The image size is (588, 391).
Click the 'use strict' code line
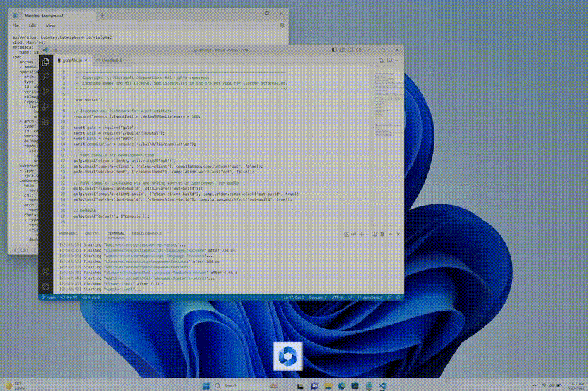pos(88,99)
